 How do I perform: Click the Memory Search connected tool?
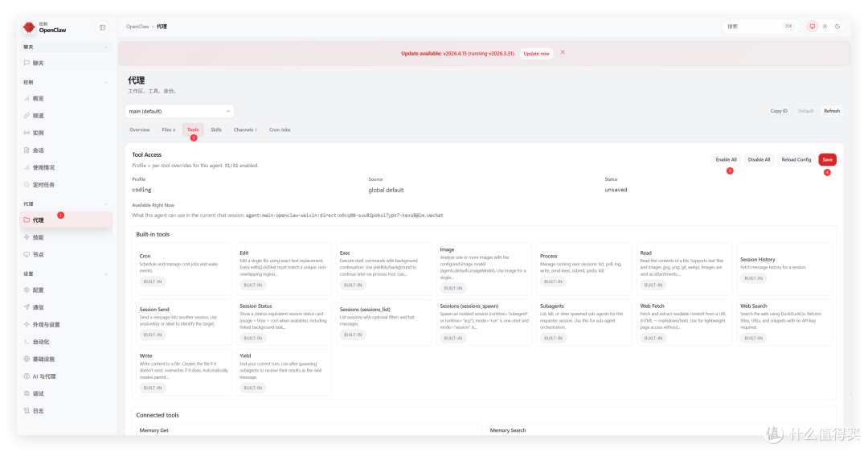point(659,429)
